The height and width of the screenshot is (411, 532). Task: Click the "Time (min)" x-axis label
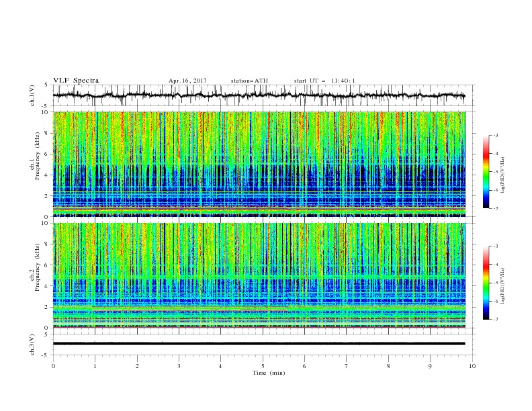click(269, 373)
